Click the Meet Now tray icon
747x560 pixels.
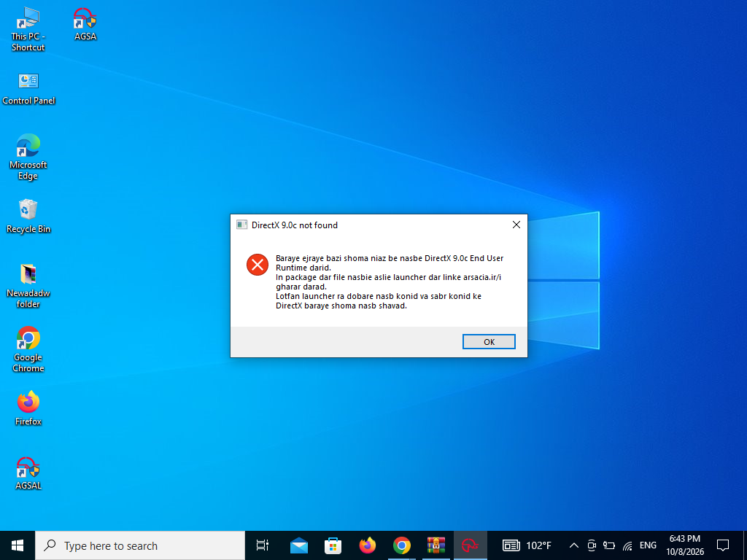592,545
